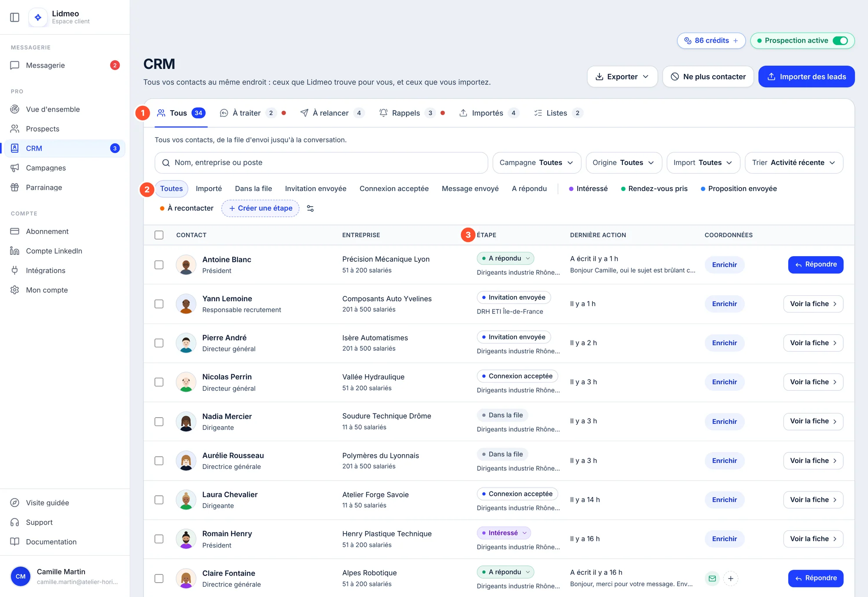Open Mon compte settings
This screenshot has width=868, height=597.
tap(65, 290)
